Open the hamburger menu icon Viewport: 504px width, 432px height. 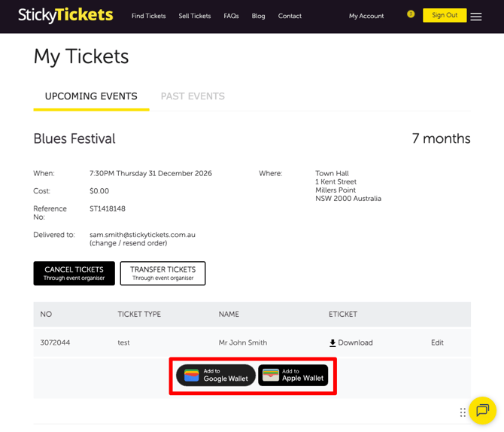click(475, 17)
